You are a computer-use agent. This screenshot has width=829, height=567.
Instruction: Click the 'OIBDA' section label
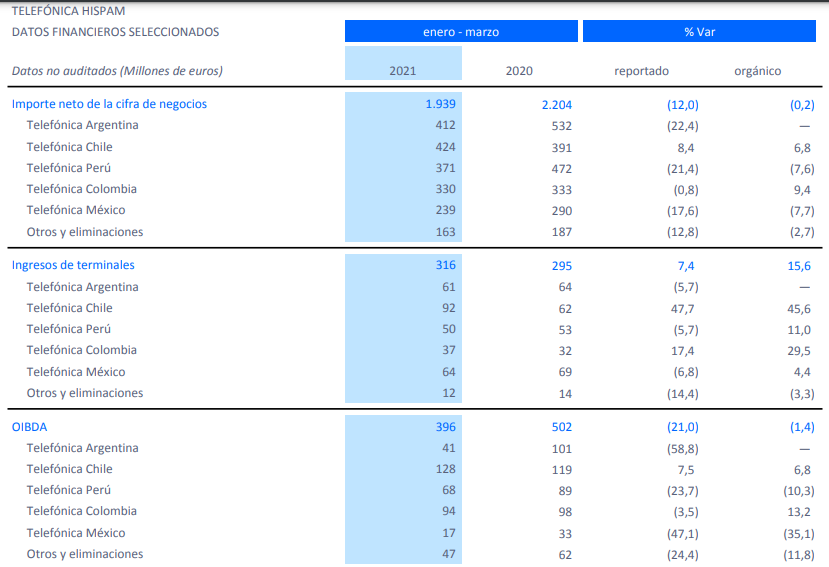[x=30, y=427]
